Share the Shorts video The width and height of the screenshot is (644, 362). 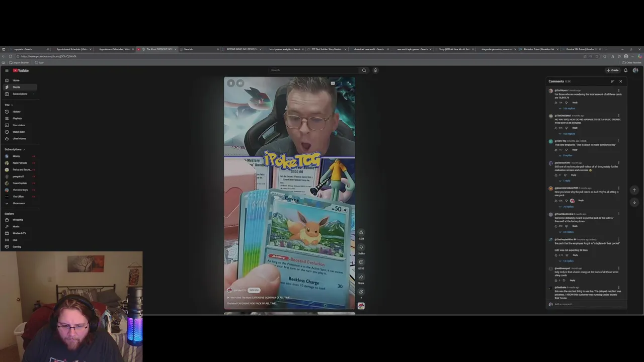[x=361, y=277]
